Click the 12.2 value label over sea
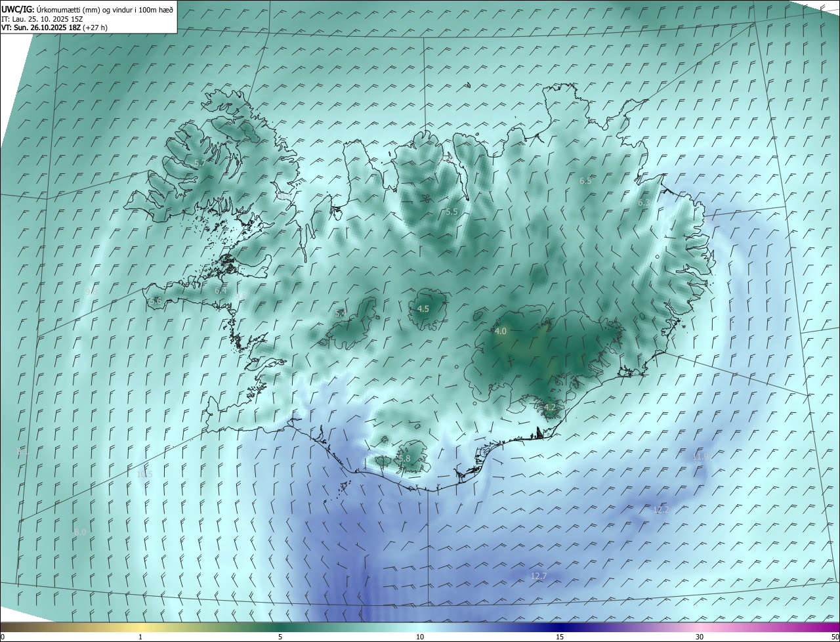The width and height of the screenshot is (840, 642). (661, 509)
